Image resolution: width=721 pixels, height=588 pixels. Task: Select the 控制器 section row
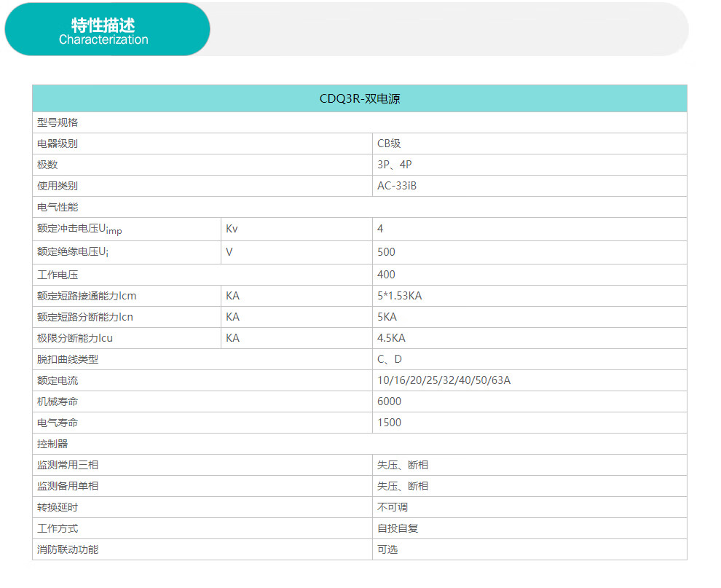(x=360, y=444)
